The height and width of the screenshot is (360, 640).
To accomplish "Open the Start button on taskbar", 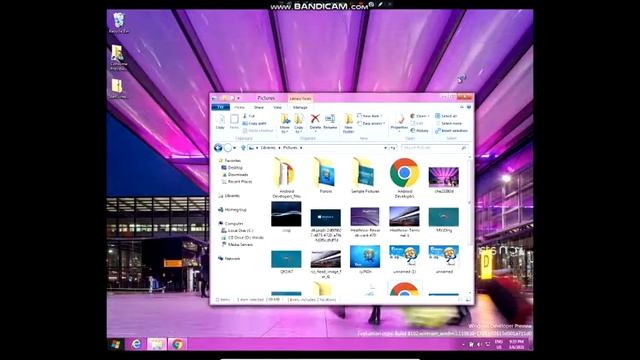I will click(116, 344).
